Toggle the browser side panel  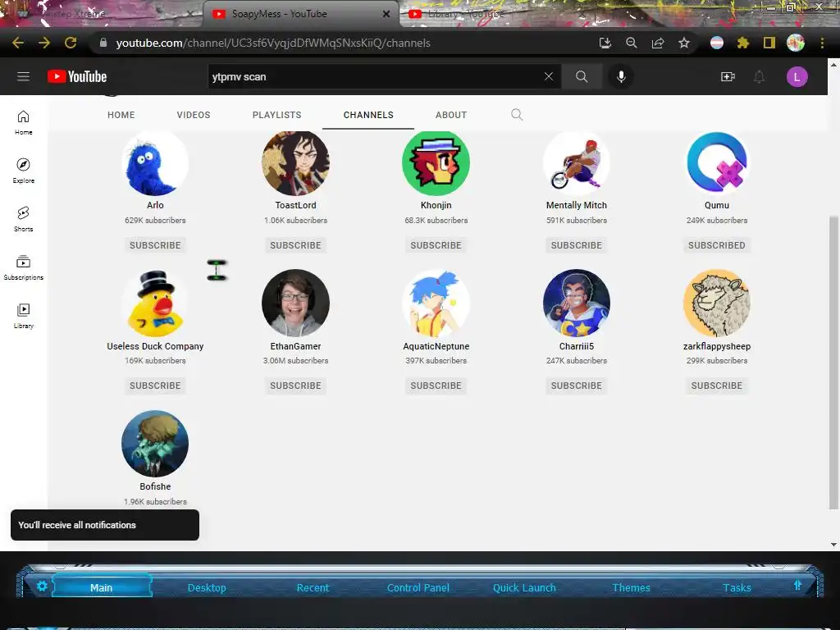pyautogui.click(x=769, y=43)
